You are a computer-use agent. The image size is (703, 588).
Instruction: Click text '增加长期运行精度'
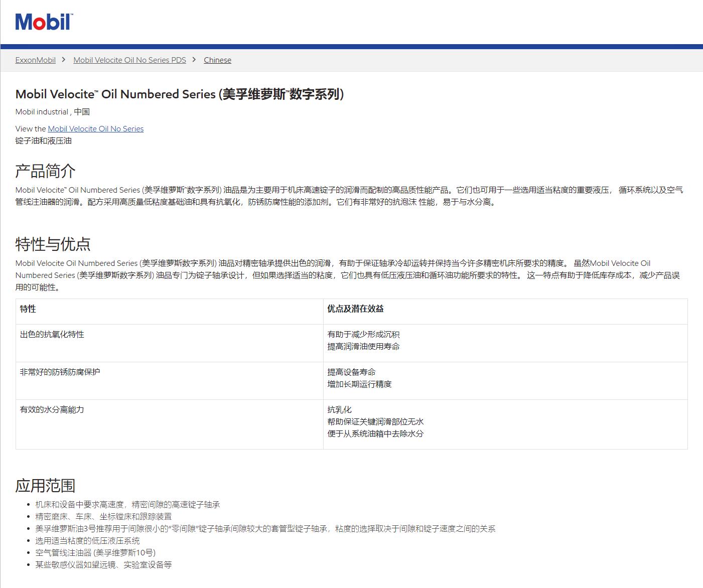(360, 384)
